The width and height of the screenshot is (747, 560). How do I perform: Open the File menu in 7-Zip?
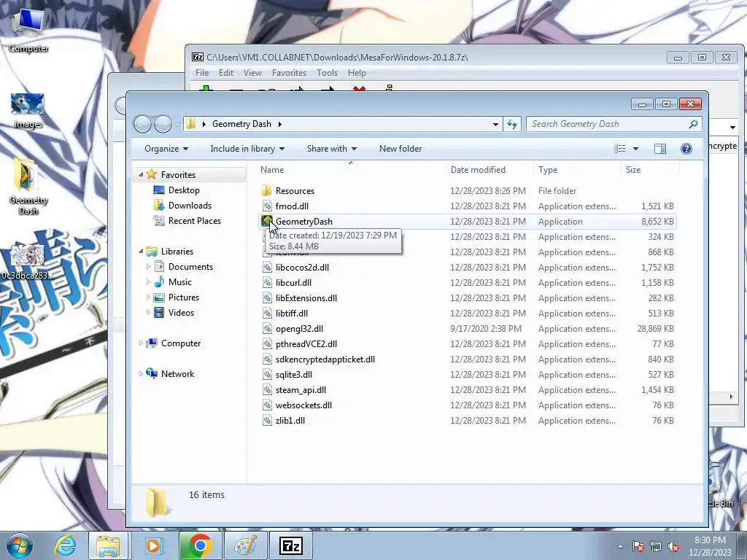[202, 73]
